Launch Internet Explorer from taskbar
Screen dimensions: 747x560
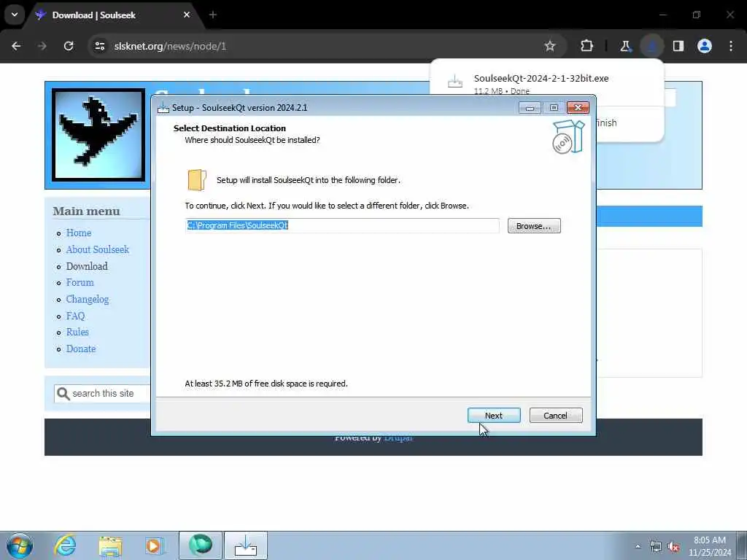[x=65, y=545]
